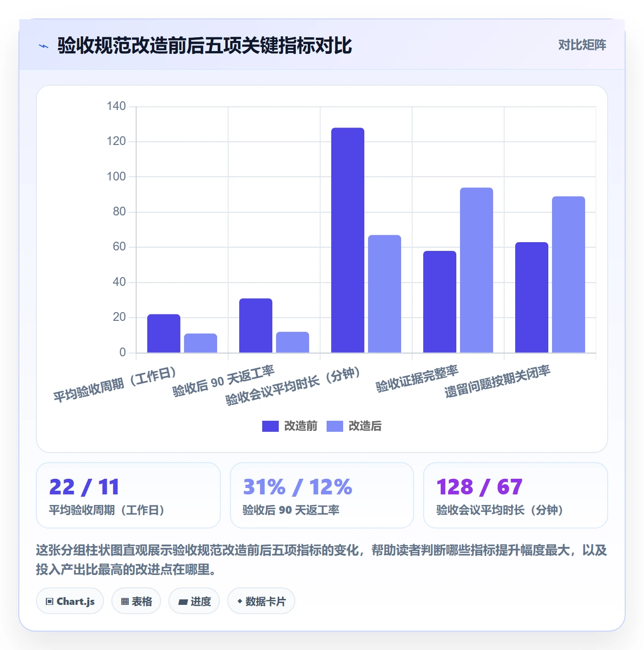Click the 140 y-axis tick label
The height and width of the screenshot is (650, 644).
[116, 106]
